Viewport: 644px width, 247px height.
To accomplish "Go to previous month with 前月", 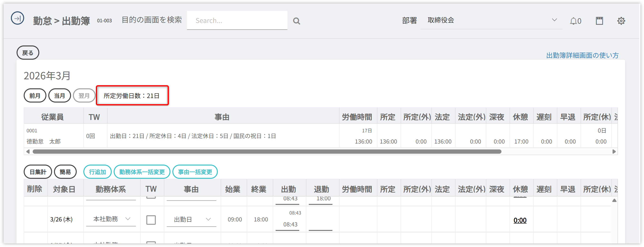I will pyautogui.click(x=35, y=95).
